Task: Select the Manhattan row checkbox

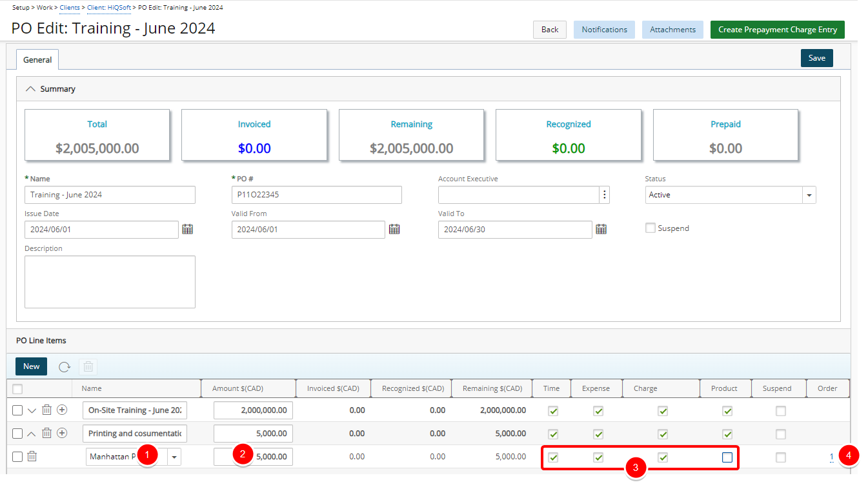Action: click(x=17, y=457)
